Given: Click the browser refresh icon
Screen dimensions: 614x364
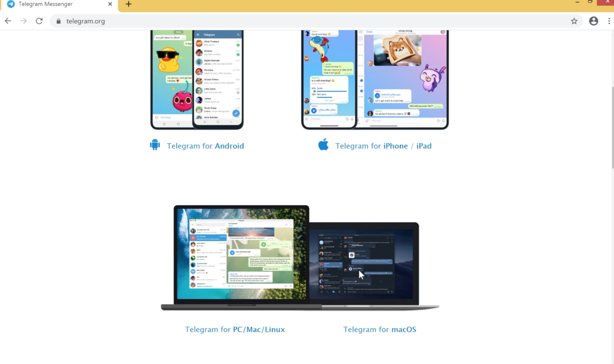Looking at the screenshot, I should (39, 21).
